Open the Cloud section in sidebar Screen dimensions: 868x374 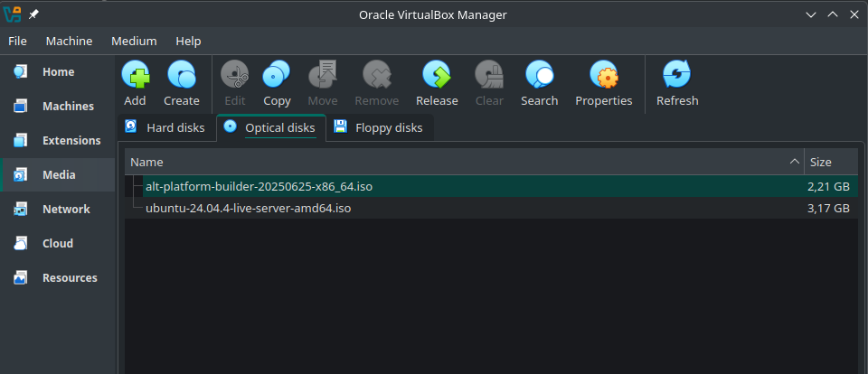tap(58, 244)
